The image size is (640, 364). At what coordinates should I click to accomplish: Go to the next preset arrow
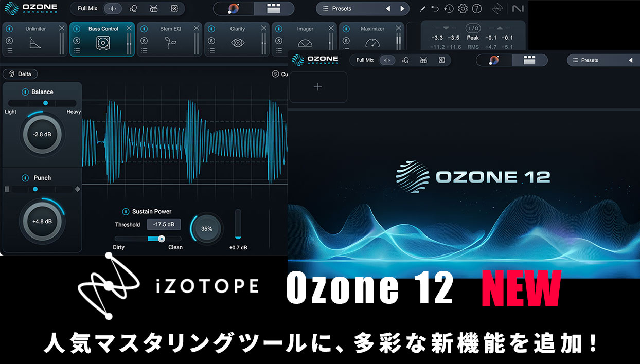(x=402, y=9)
